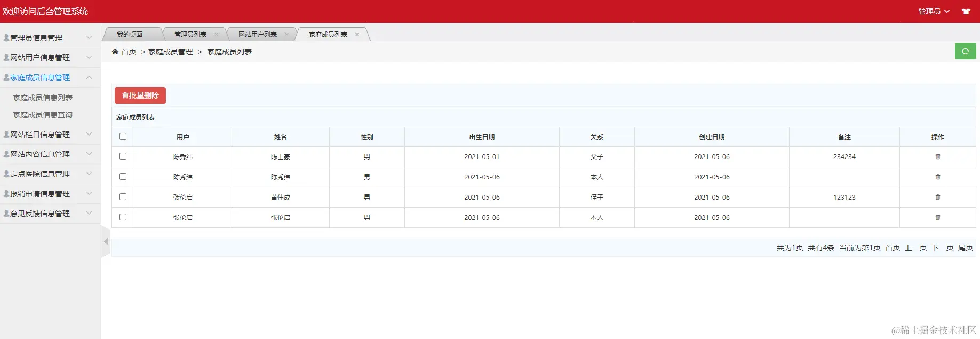Click name cell 黄伟成
The image size is (980, 339).
pyautogui.click(x=281, y=198)
